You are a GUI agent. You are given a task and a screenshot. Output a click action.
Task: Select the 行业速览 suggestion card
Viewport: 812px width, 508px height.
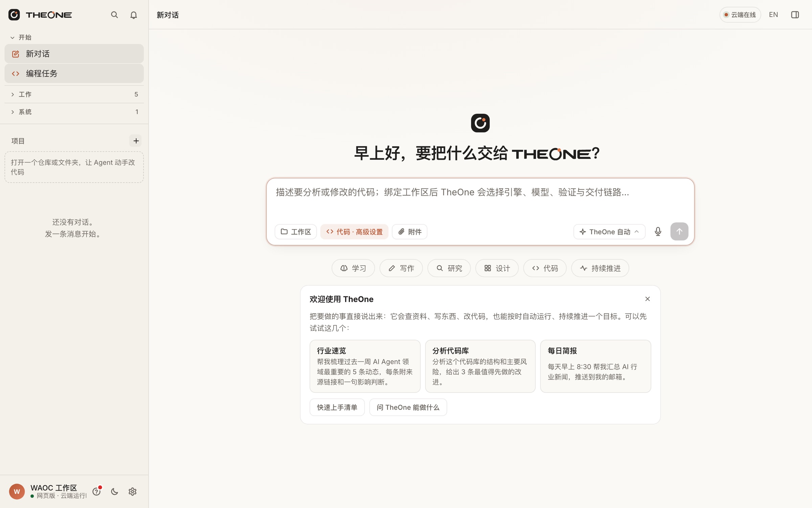pyautogui.click(x=365, y=366)
